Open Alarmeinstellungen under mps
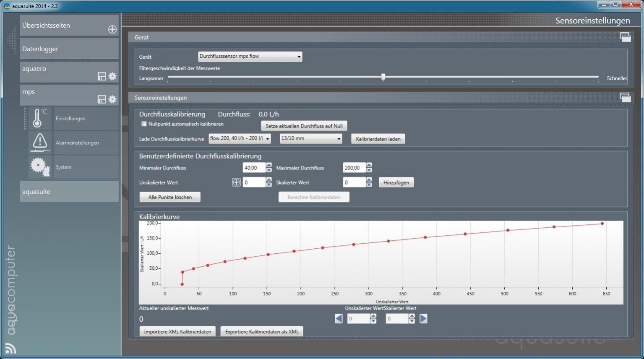Viewport: 644px width, 359px height. click(86, 143)
